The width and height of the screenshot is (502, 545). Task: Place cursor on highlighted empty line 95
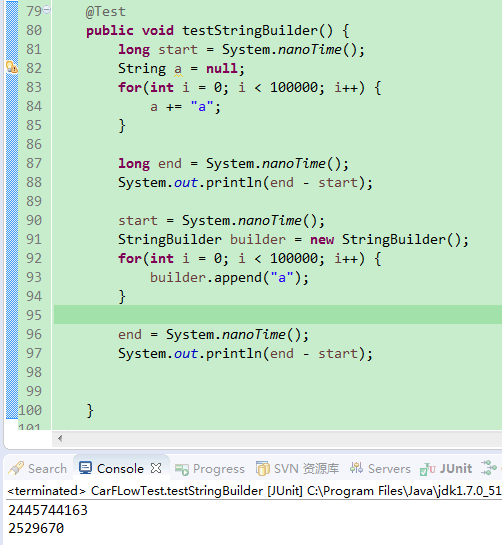(277, 315)
